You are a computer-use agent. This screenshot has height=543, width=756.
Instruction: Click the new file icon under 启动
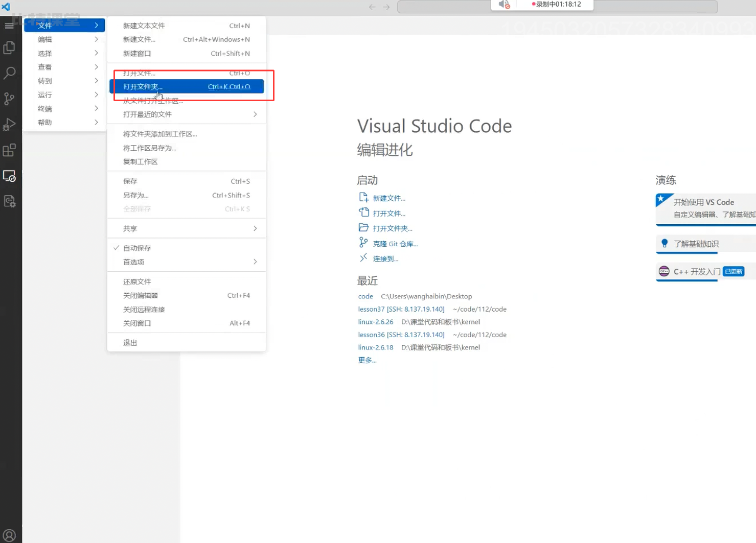[x=363, y=197]
